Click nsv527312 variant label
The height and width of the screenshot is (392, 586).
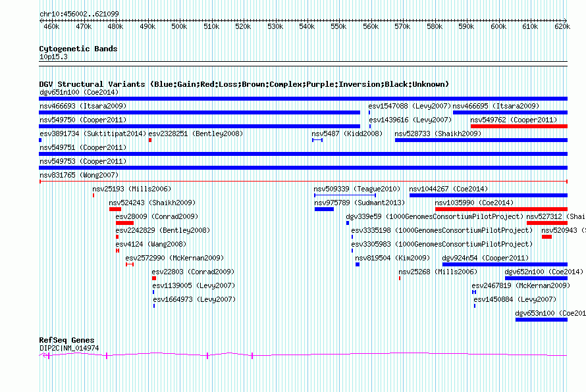point(556,216)
